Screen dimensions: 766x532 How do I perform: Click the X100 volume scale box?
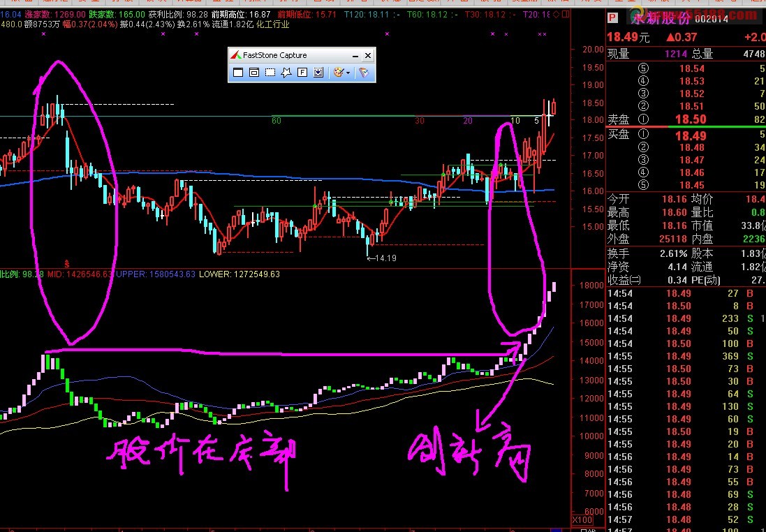point(582,520)
